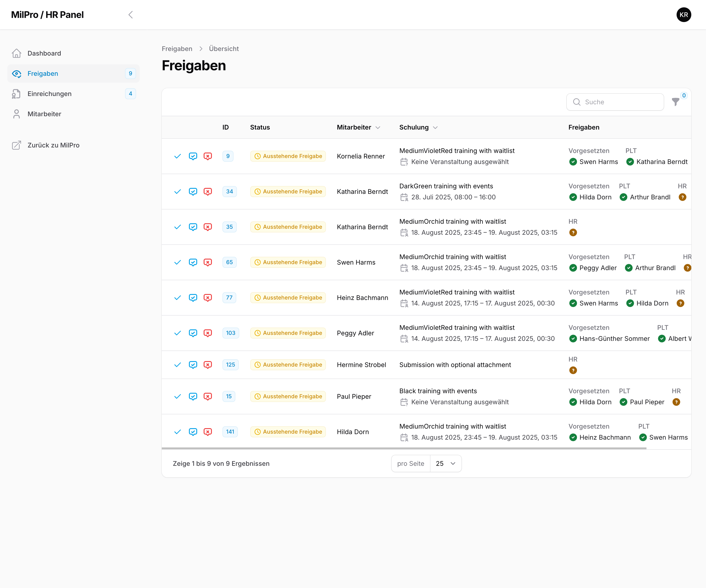Click Zeige 1 bis 9 results text
This screenshot has width=706, height=588.
pyautogui.click(x=221, y=464)
